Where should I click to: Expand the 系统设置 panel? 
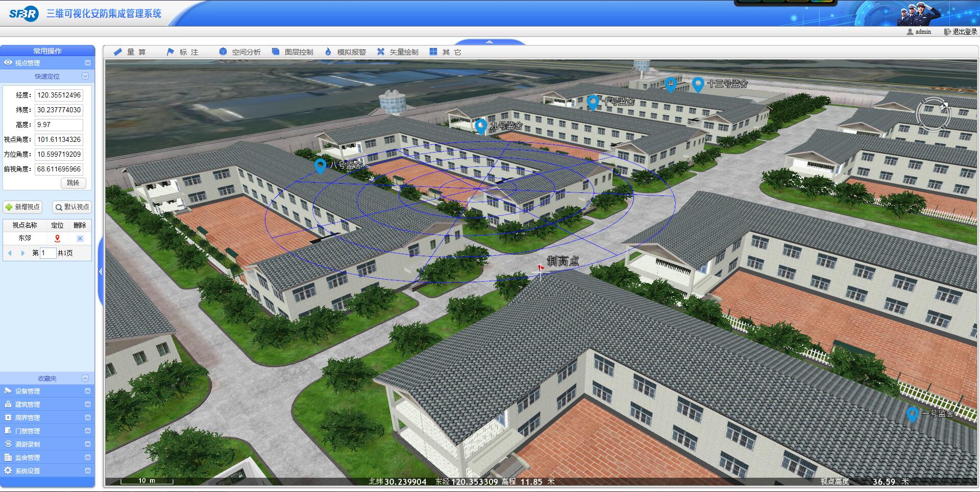87,471
